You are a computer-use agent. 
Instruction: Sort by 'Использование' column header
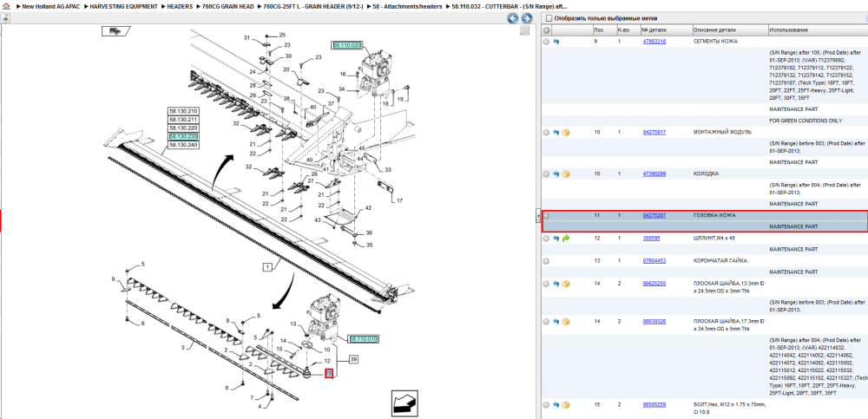818,29
